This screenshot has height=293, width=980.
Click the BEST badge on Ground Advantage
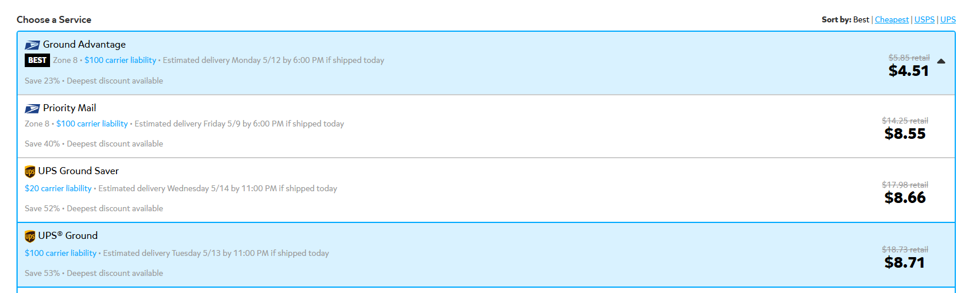tap(37, 60)
